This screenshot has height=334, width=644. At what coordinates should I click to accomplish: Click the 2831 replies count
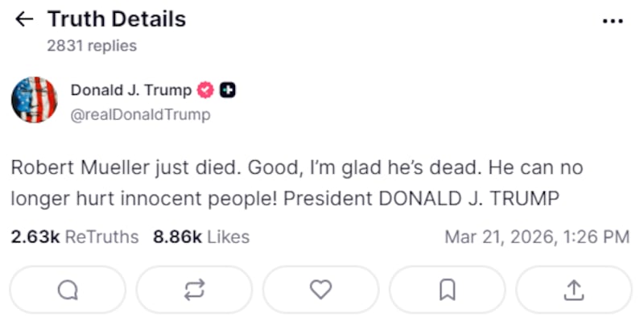pos(91,46)
